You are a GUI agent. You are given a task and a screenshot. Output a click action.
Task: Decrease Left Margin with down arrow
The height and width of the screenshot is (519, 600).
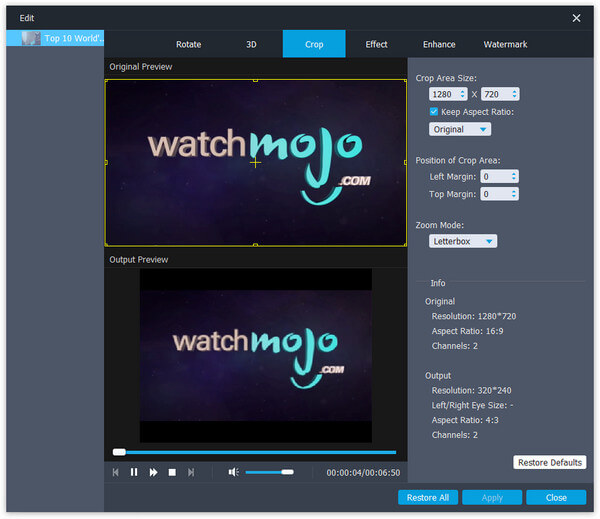pos(514,179)
